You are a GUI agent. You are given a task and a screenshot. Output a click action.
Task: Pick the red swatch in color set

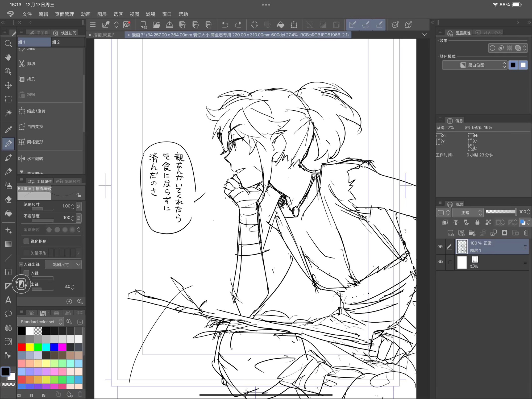coord(22,347)
